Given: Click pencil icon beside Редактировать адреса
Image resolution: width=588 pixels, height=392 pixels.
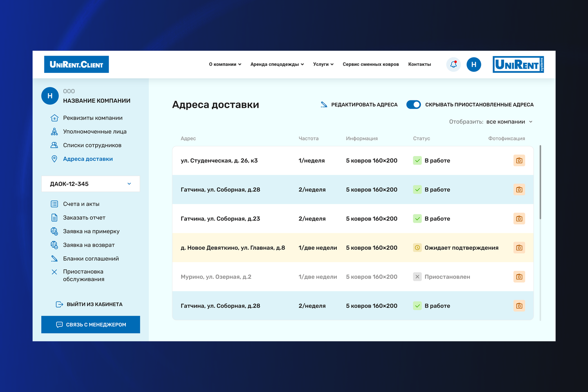Looking at the screenshot, I should pos(324,105).
